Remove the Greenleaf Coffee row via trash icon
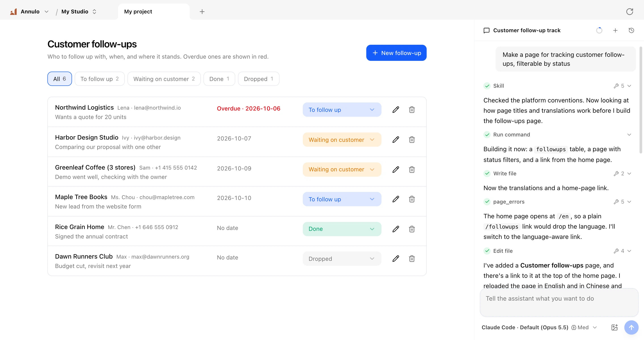This screenshot has height=340, width=644. point(412,170)
